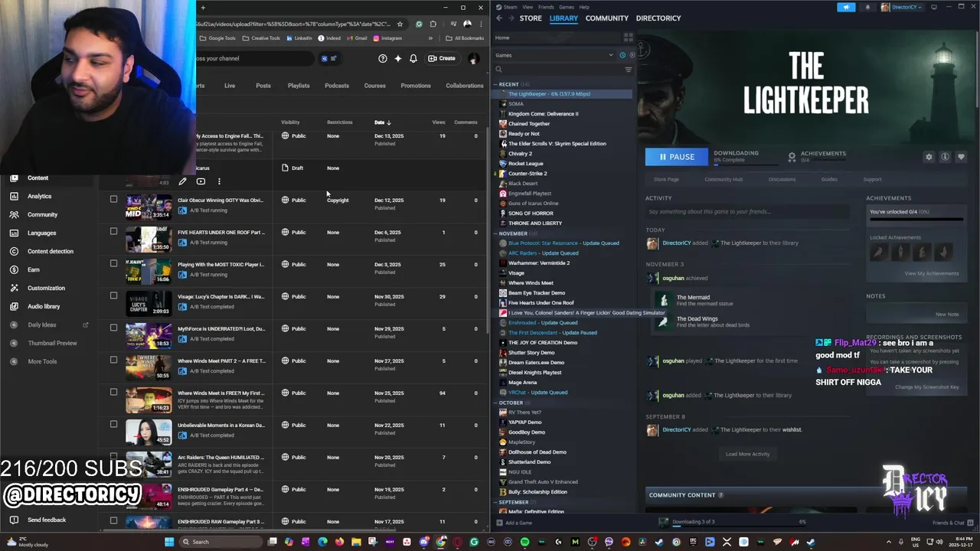Open Languages section in Studio sidebar
980x551 pixels.
[x=41, y=233]
